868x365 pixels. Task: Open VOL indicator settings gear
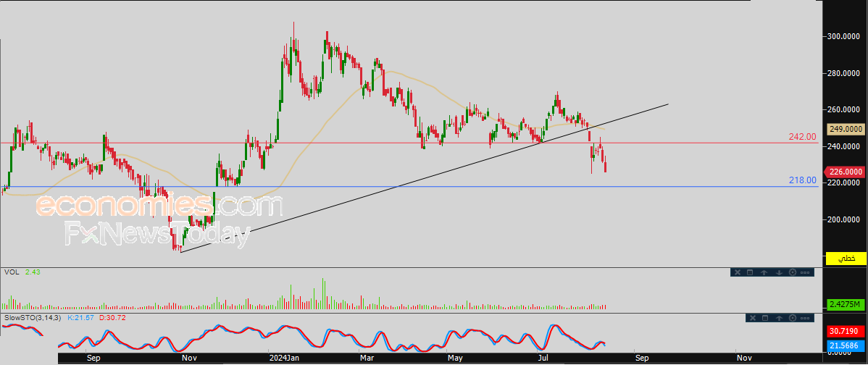792,272
